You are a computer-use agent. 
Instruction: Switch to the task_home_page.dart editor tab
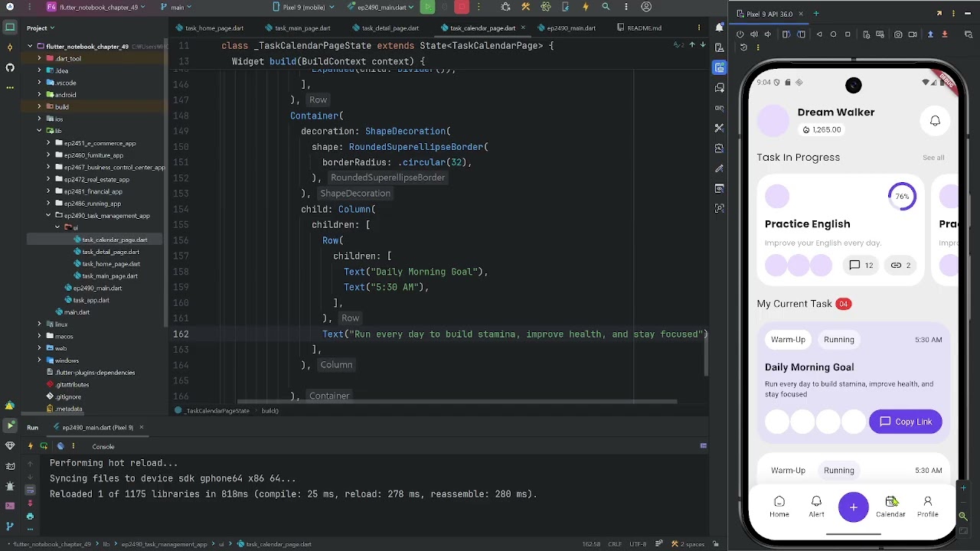click(x=209, y=28)
